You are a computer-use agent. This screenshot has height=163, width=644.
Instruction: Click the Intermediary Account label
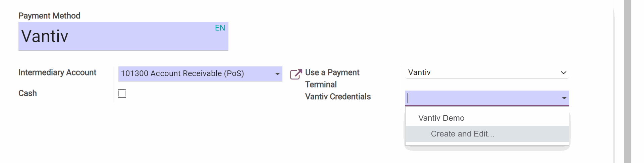pyautogui.click(x=57, y=72)
